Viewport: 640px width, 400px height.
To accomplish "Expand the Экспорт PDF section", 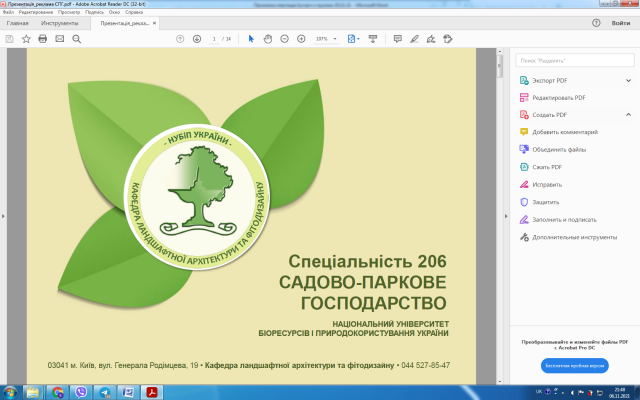I will click(630, 79).
